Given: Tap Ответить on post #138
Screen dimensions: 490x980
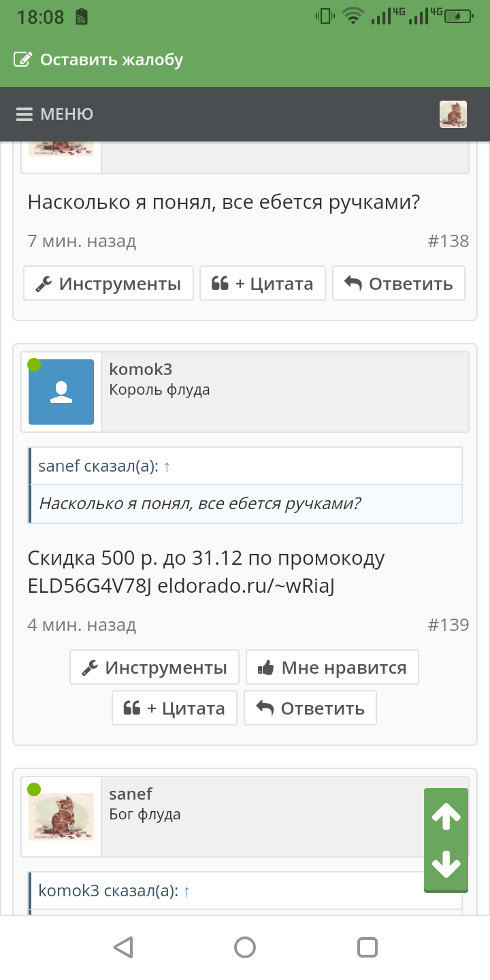Looking at the screenshot, I should tap(399, 283).
